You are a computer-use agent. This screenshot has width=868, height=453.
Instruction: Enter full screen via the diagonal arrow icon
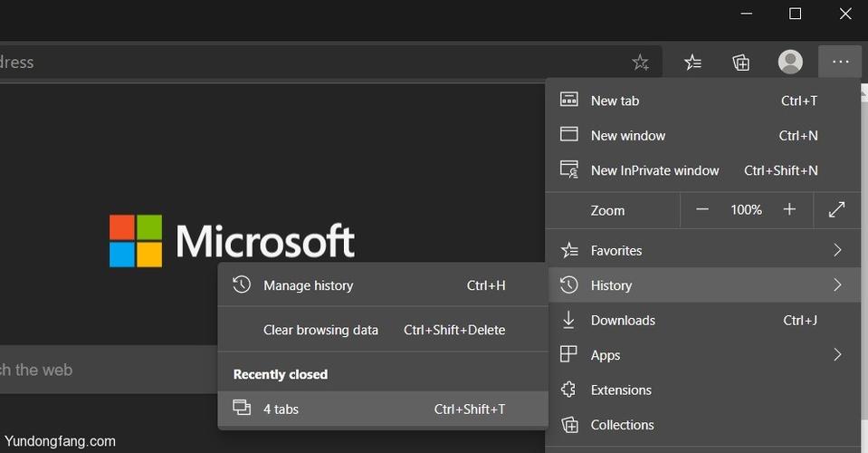click(836, 209)
